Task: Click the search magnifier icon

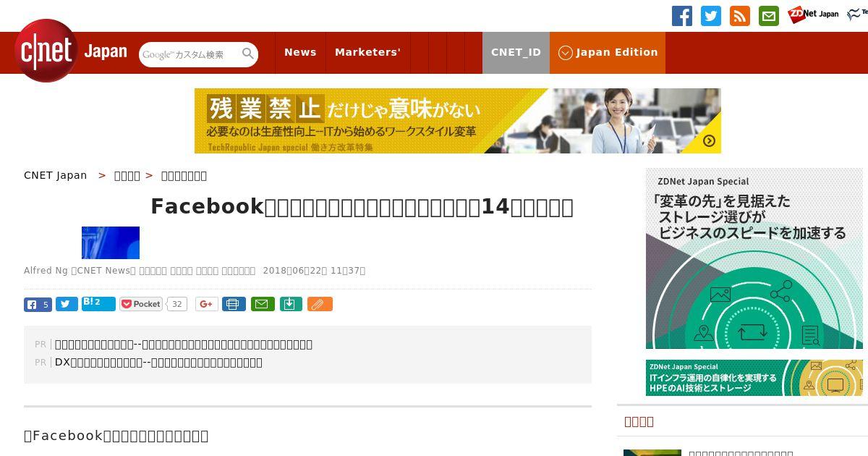Action: tap(248, 54)
